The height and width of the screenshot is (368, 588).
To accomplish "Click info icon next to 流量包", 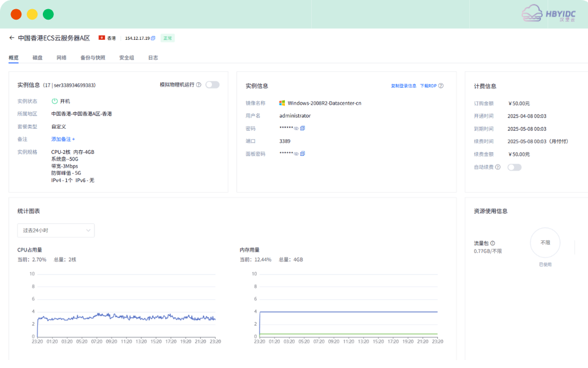I will coord(492,243).
